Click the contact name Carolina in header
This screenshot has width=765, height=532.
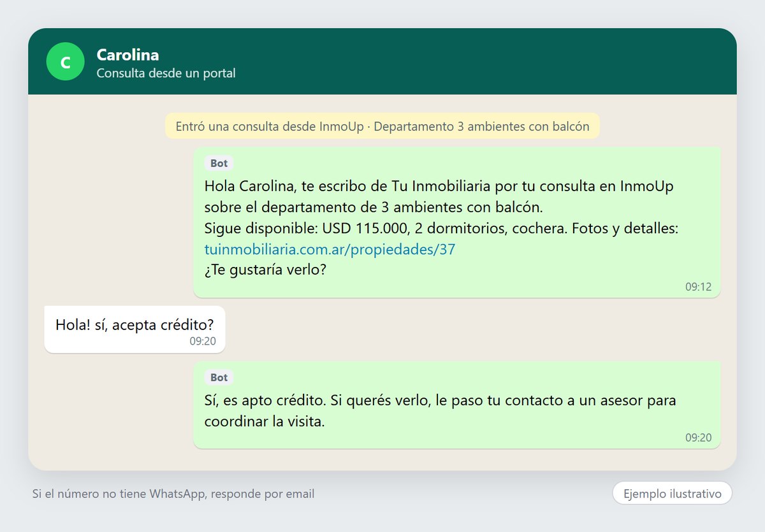127,55
